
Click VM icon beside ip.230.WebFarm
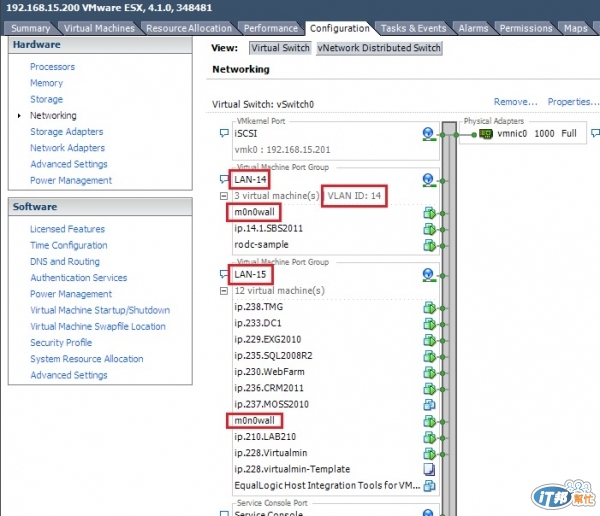point(429,372)
